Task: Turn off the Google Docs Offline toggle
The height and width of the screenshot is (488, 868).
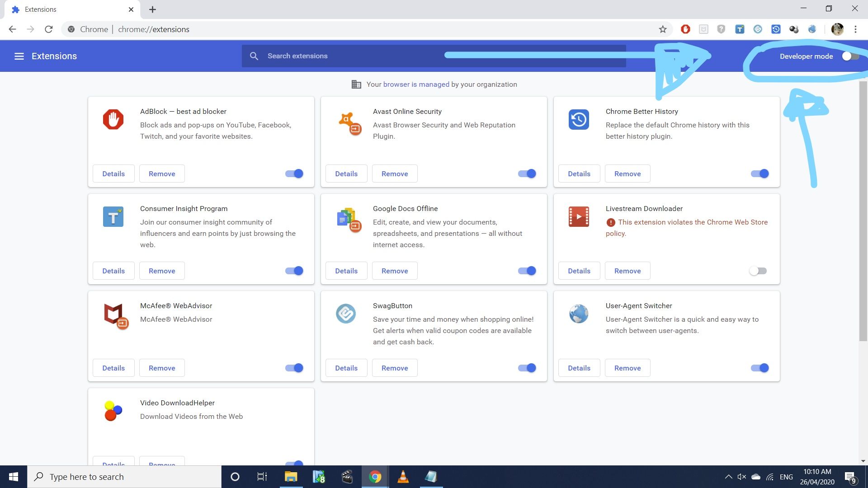Action: pyautogui.click(x=527, y=271)
